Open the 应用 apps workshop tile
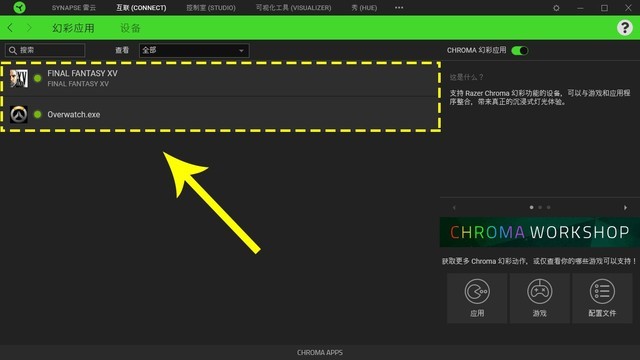640x360 pixels. pos(477,298)
